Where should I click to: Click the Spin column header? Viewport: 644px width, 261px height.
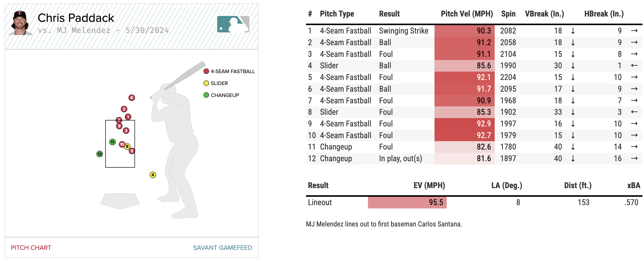pyautogui.click(x=508, y=14)
